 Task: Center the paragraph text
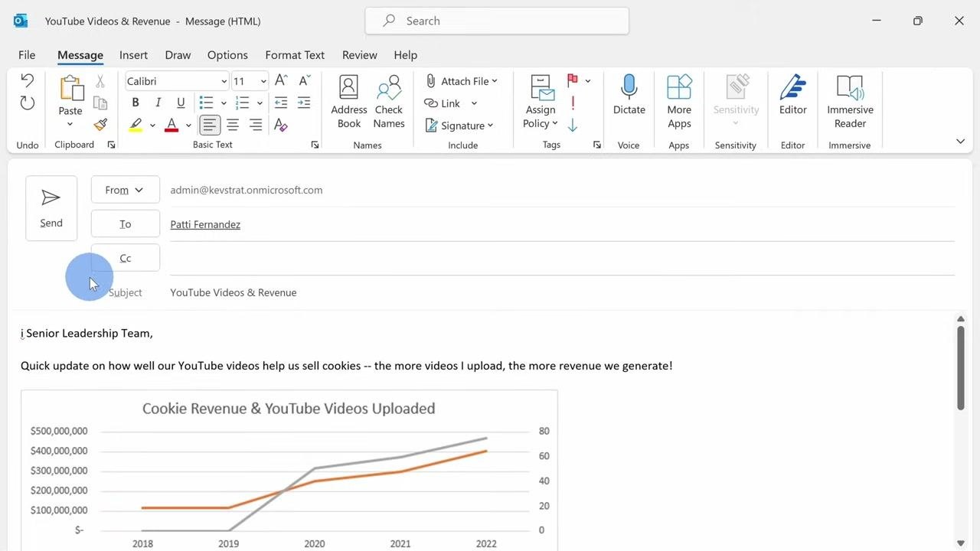point(233,125)
